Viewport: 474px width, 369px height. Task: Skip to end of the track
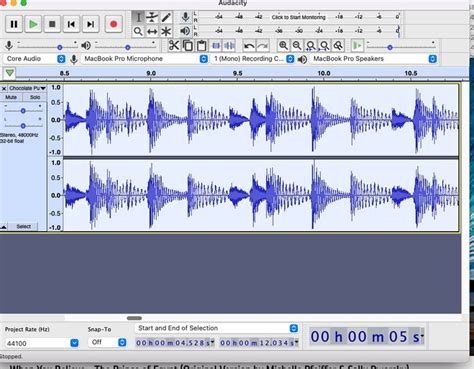pos(90,24)
